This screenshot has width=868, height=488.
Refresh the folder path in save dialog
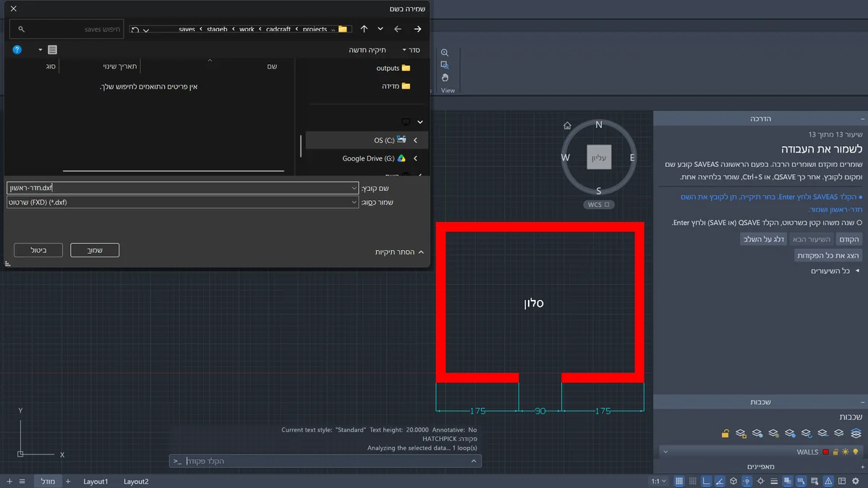(x=135, y=30)
